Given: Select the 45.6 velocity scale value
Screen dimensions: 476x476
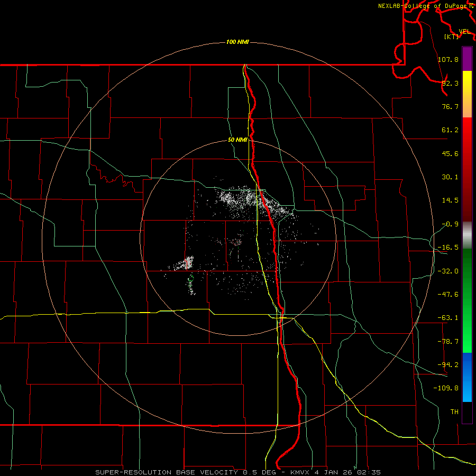Looking at the screenshot, I should pyautogui.click(x=450, y=153).
